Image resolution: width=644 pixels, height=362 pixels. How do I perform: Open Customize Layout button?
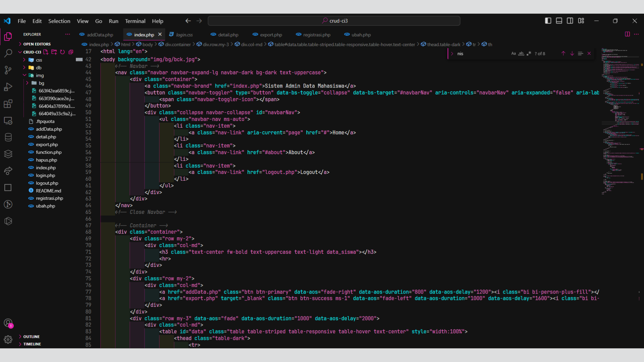pos(581,21)
